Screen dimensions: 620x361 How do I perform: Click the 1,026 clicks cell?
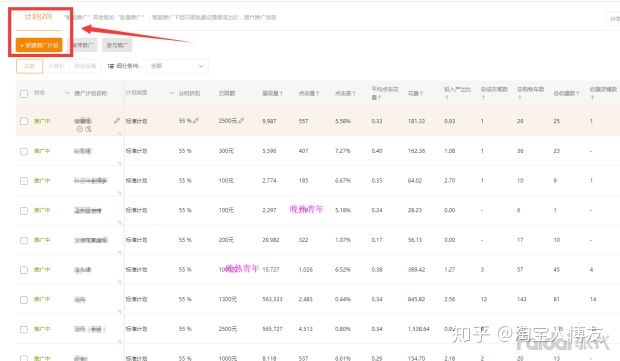[x=306, y=269]
